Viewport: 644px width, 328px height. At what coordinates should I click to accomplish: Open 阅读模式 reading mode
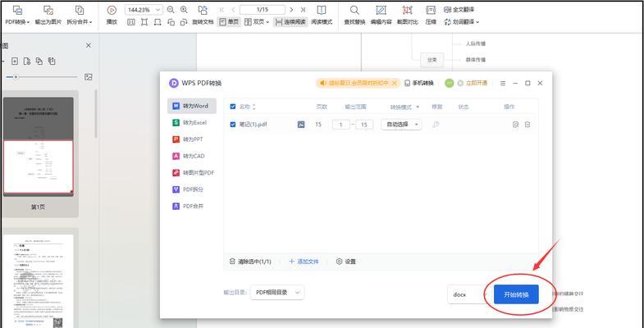click(x=322, y=16)
